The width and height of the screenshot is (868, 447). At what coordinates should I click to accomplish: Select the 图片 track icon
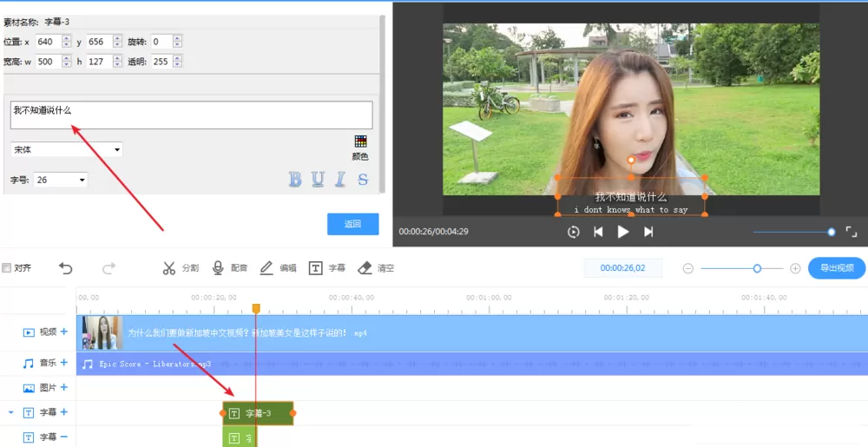click(x=29, y=388)
